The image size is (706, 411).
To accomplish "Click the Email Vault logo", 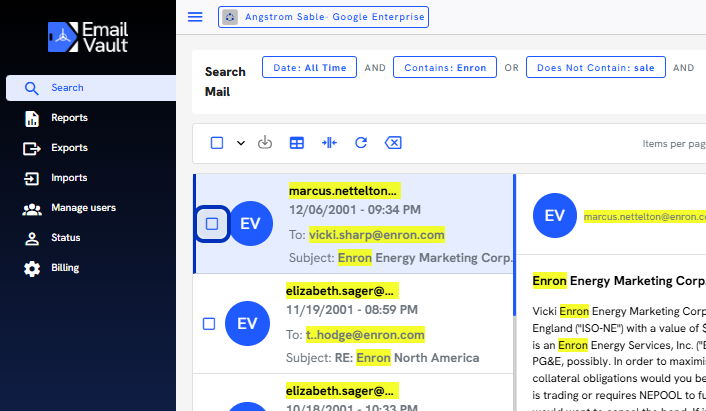I will (x=88, y=37).
